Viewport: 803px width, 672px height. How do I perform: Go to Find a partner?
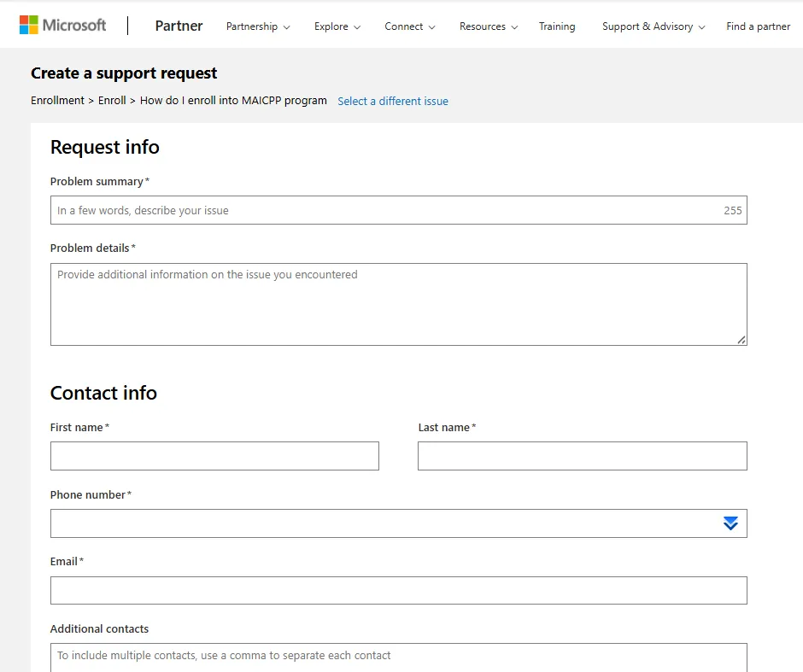pyautogui.click(x=758, y=26)
